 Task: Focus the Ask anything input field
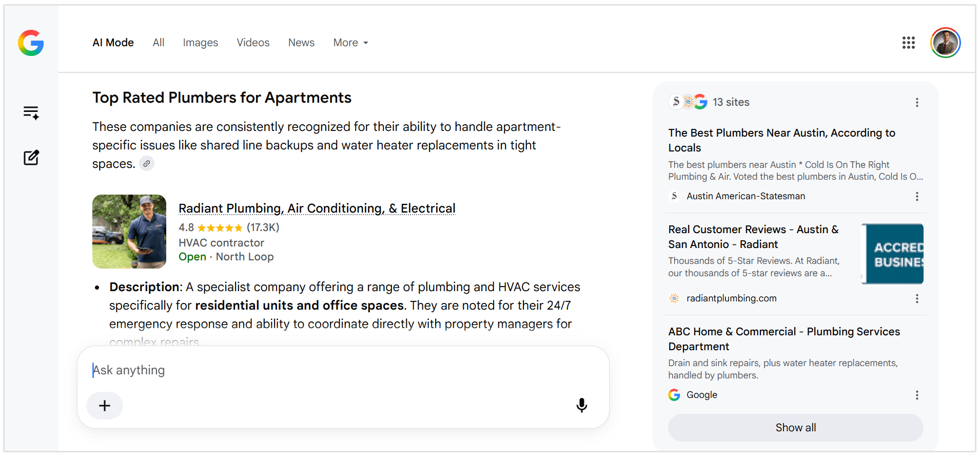(x=343, y=370)
